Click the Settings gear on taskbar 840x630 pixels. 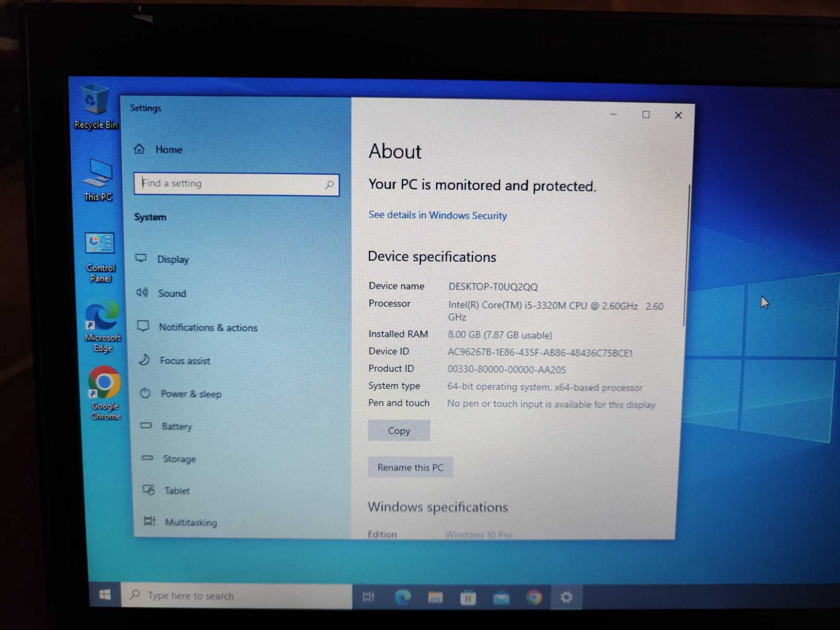pos(566,597)
